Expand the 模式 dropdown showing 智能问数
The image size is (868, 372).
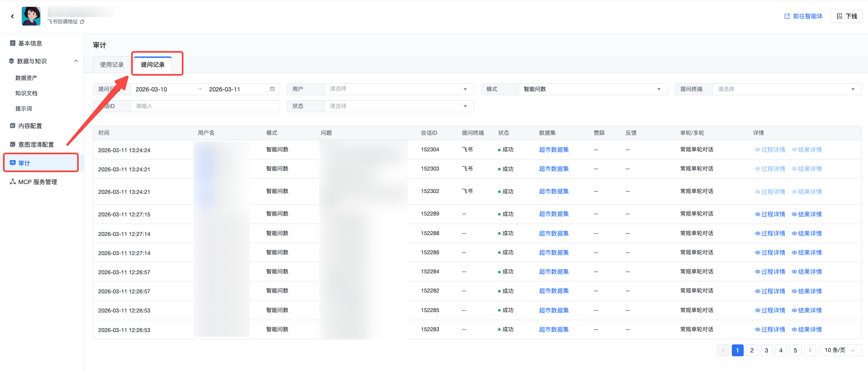pos(592,89)
